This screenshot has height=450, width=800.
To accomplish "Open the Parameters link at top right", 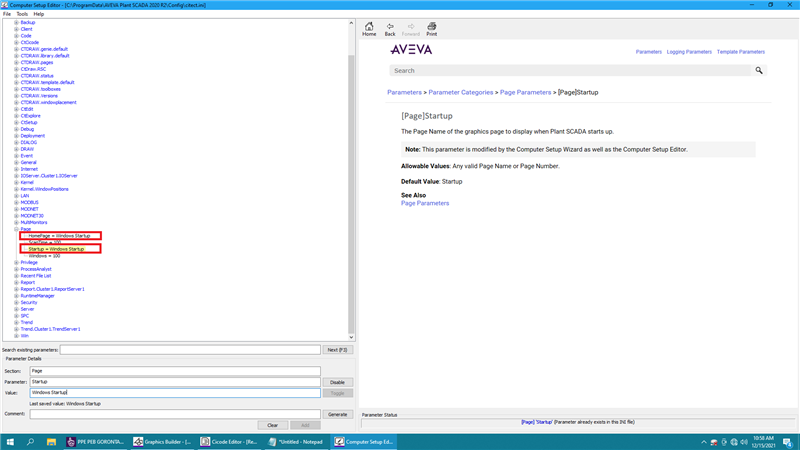I will point(648,52).
